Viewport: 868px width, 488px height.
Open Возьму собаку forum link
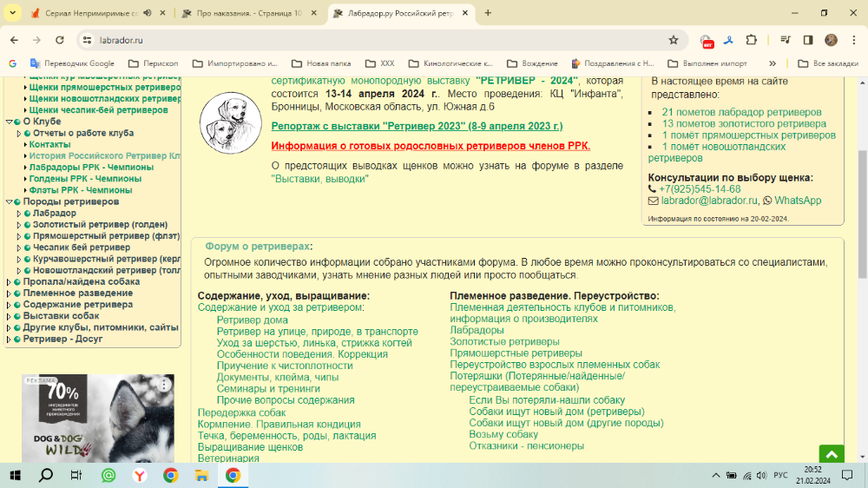click(503, 434)
